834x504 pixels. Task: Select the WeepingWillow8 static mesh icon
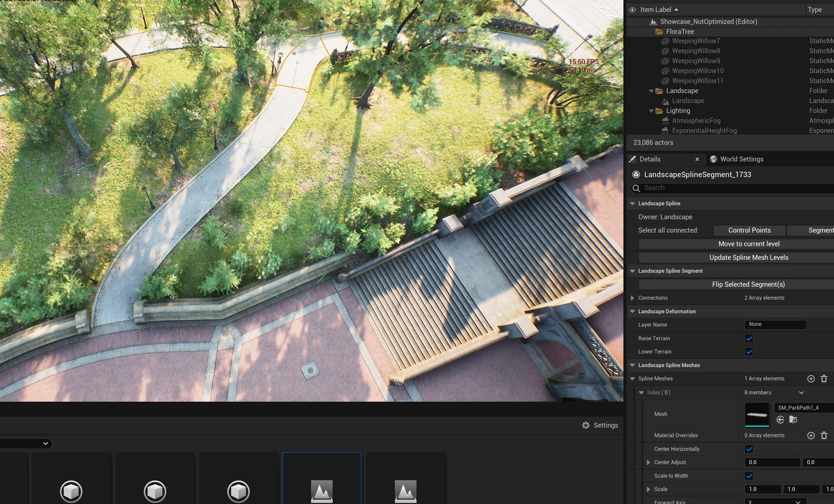pos(665,51)
